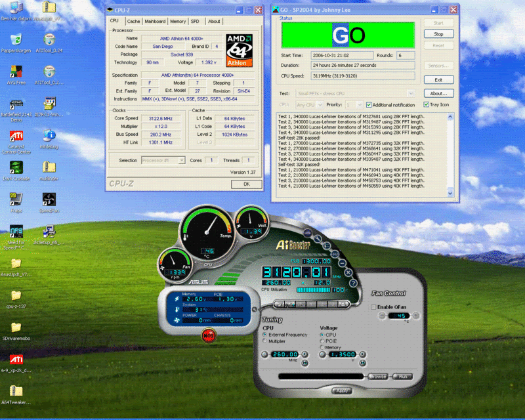The width and height of the screenshot is (525, 420).
Task: Open the mu8linder zip archive
Action: point(49,171)
